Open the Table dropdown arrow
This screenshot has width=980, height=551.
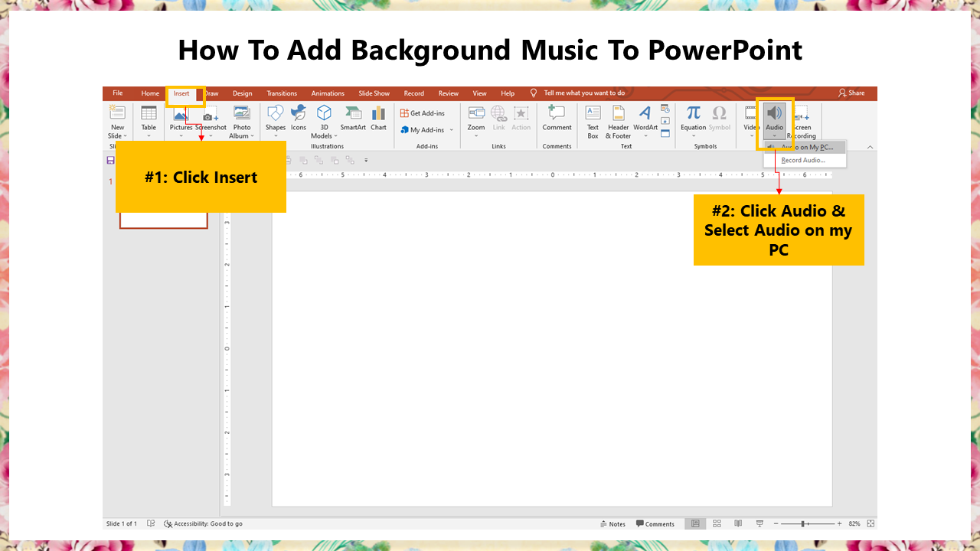pos(149,136)
